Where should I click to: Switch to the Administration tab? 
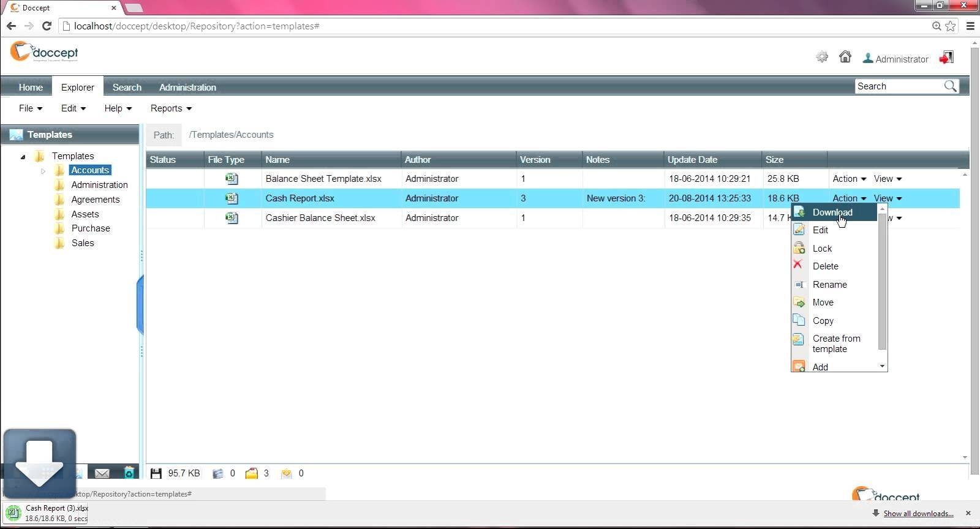tap(187, 87)
